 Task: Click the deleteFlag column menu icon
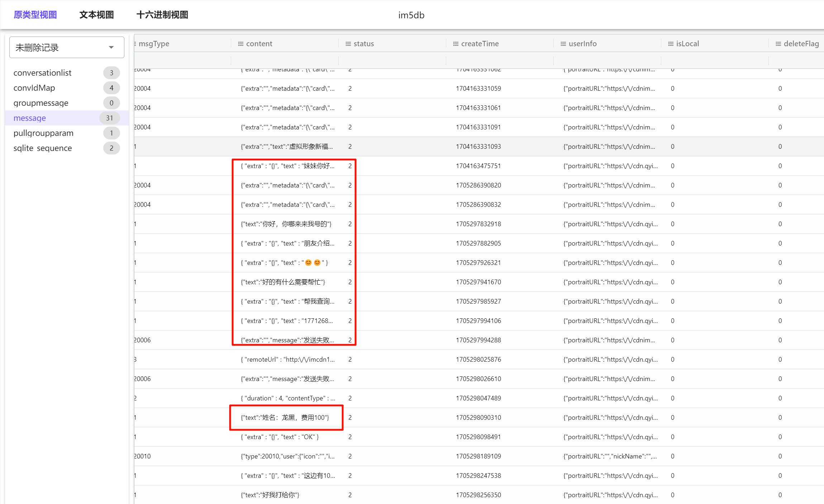tap(778, 44)
